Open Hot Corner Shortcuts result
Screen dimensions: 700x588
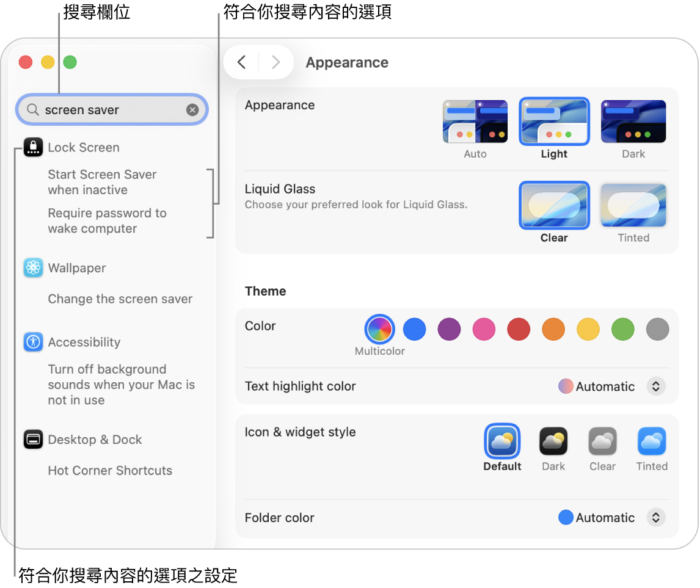[x=110, y=471]
